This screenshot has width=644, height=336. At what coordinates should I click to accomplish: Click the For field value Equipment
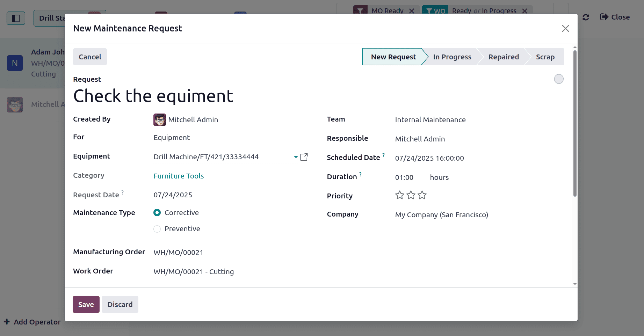(172, 138)
